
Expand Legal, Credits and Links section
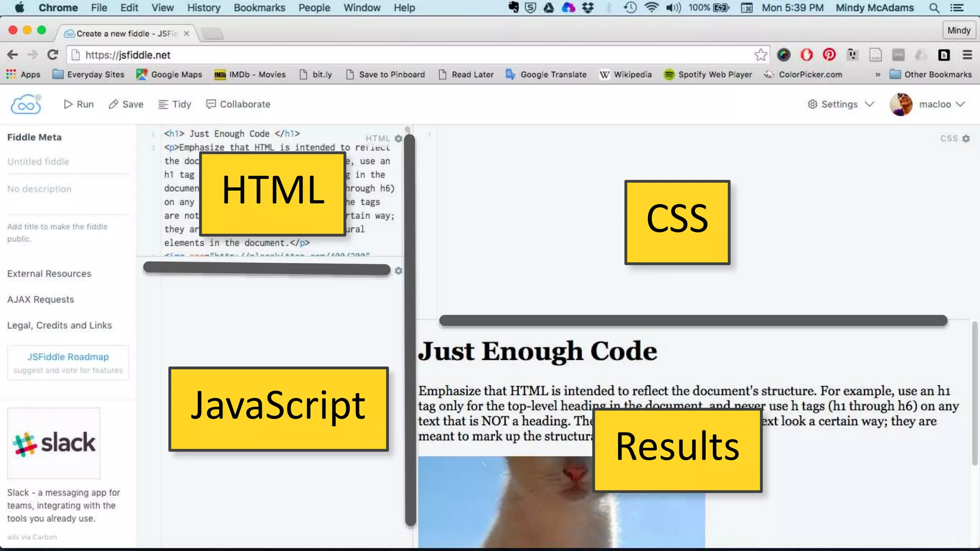pos(59,325)
